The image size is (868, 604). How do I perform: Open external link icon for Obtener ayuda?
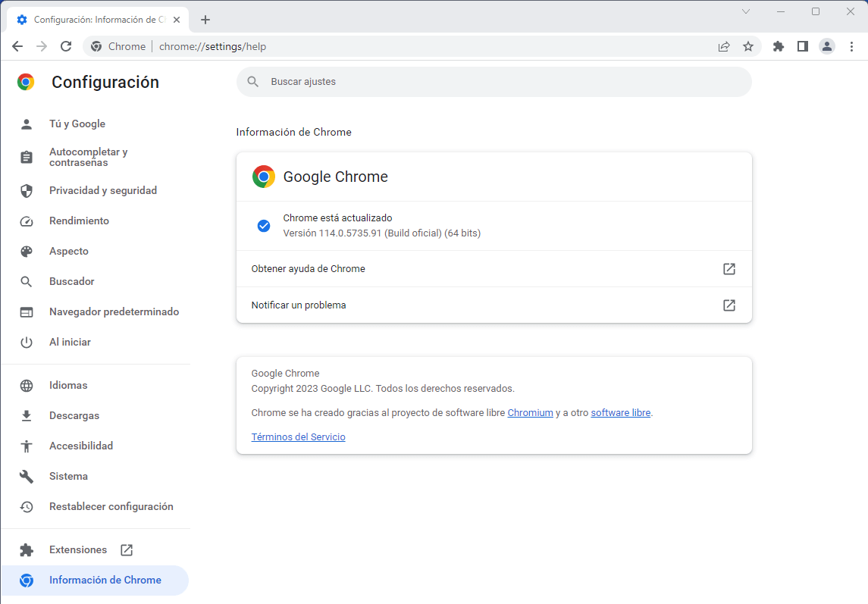[729, 269]
